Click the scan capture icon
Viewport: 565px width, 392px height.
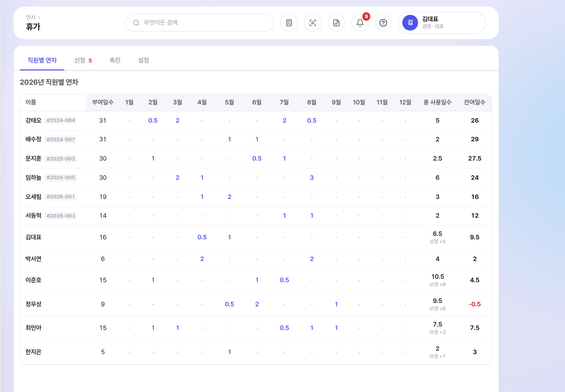coord(313,23)
